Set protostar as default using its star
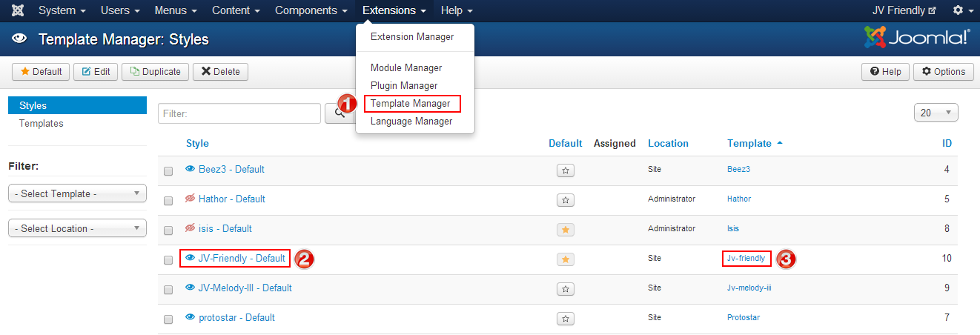 (566, 319)
